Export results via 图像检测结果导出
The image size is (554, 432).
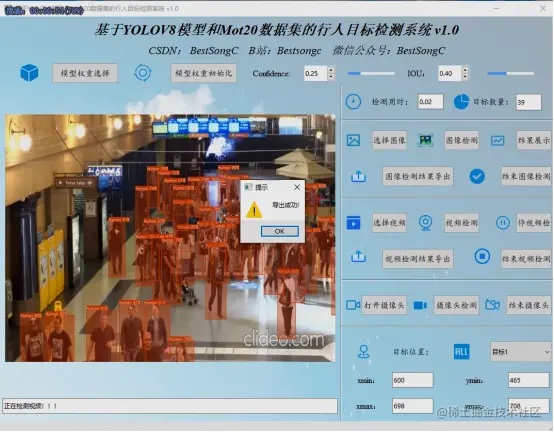[418, 176]
